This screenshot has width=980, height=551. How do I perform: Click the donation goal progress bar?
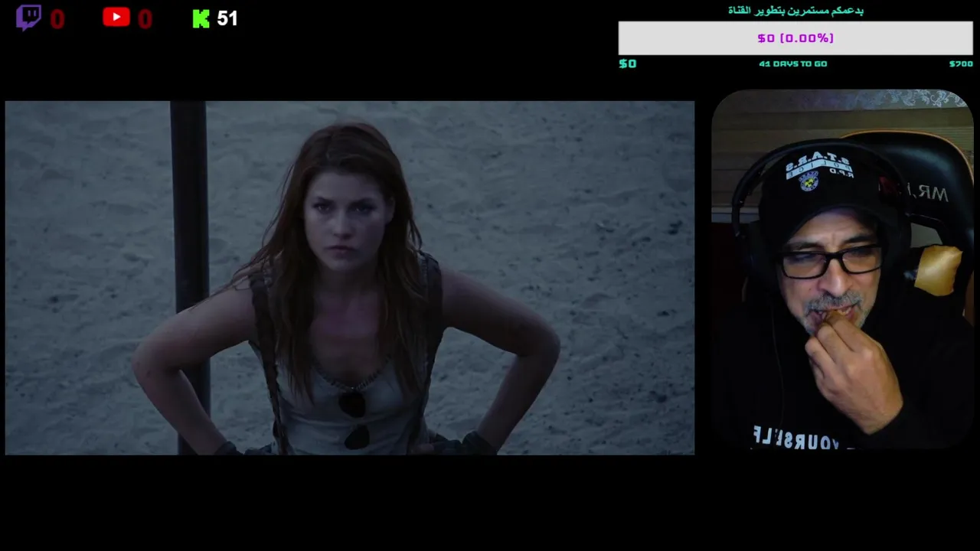point(795,38)
